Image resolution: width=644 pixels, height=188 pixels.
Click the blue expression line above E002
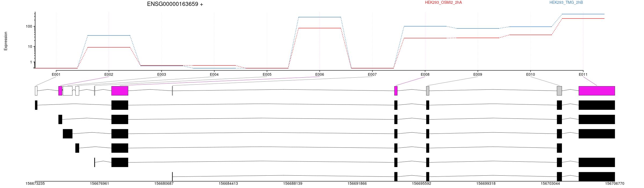[x=109, y=35]
